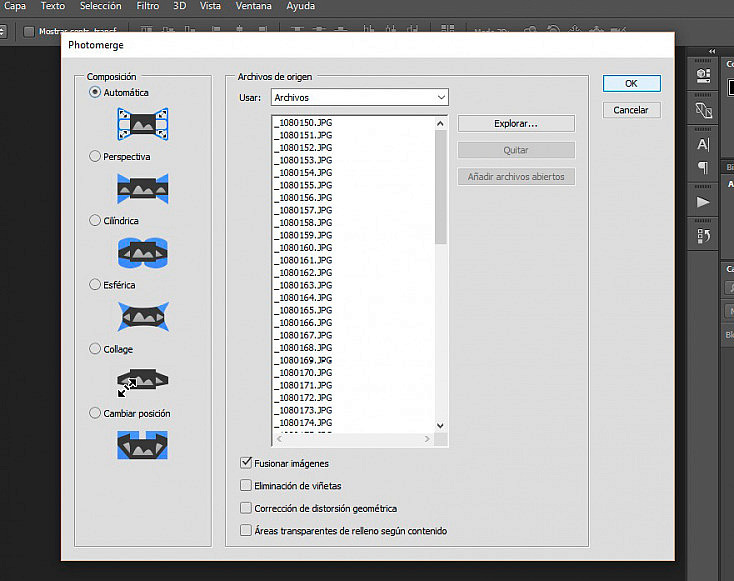The height and width of the screenshot is (581, 734).
Task: Click the file list scroll down arrow
Action: [440, 426]
